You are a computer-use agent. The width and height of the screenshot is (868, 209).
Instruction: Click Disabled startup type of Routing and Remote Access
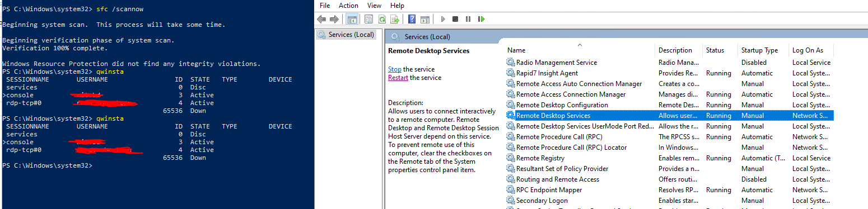[754, 179]
